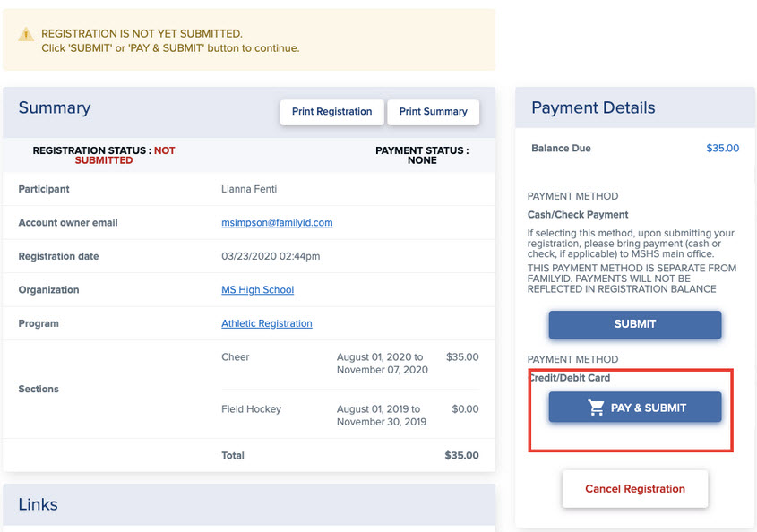Click the Balance Due amount of $35.00
This screenshot has height=532, width=757.
[x=722, y=148]
